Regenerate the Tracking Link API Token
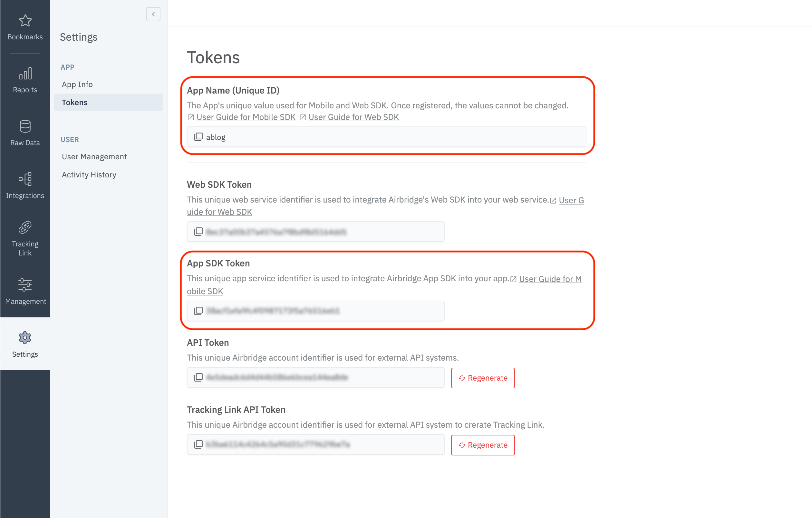Image resolution: width=812 pixels, height=518 pixels. coord(483,445)
